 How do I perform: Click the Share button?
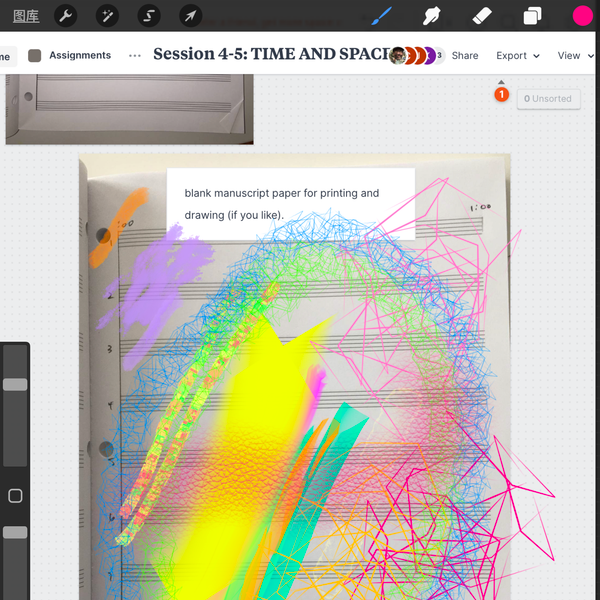(465, 56)
